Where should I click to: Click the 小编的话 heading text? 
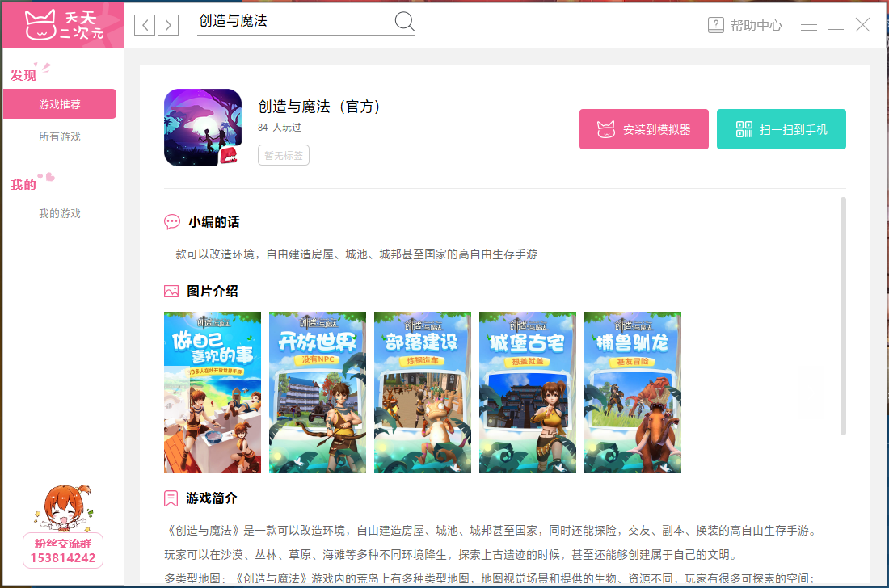point(213,222)
